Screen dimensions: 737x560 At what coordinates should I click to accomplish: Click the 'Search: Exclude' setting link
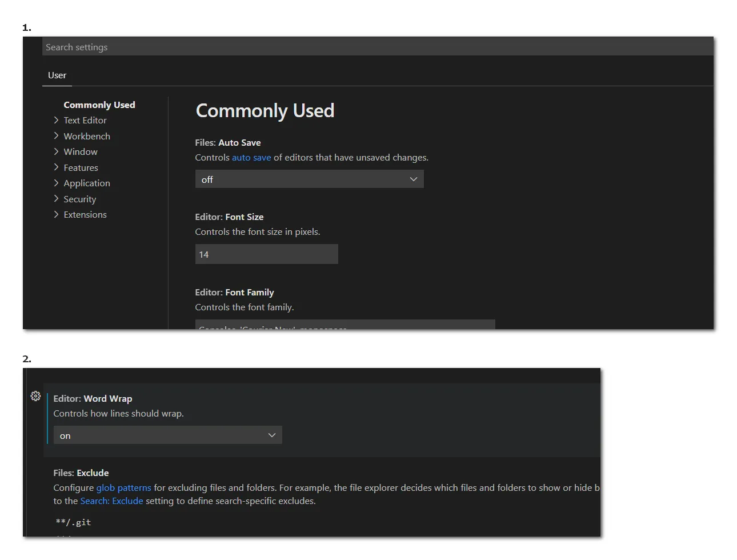pyautogui.click(x=111, y=501)
